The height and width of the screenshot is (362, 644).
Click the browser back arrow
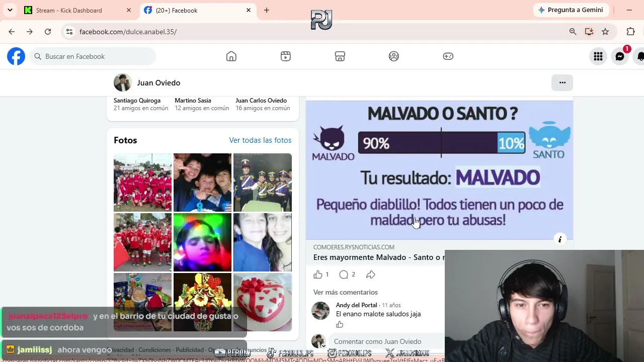[12, 32]
